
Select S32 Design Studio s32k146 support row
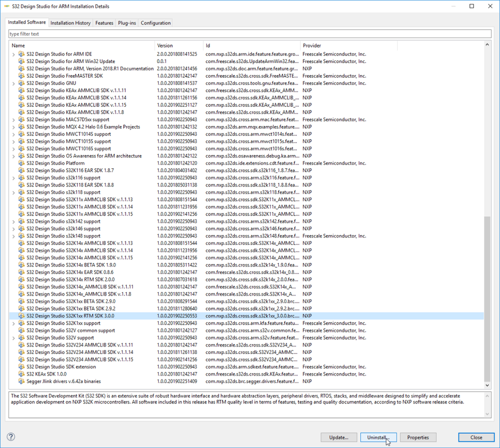246,229
